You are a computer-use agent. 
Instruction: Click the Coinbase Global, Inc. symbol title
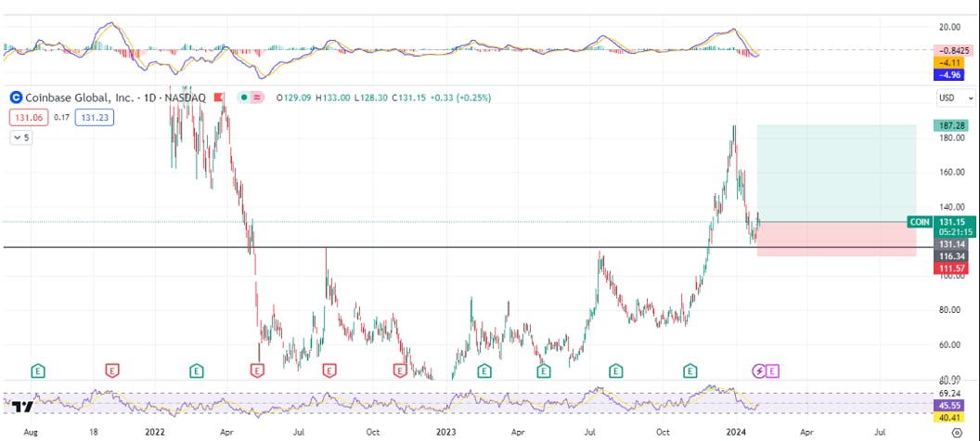coord(78,97)
